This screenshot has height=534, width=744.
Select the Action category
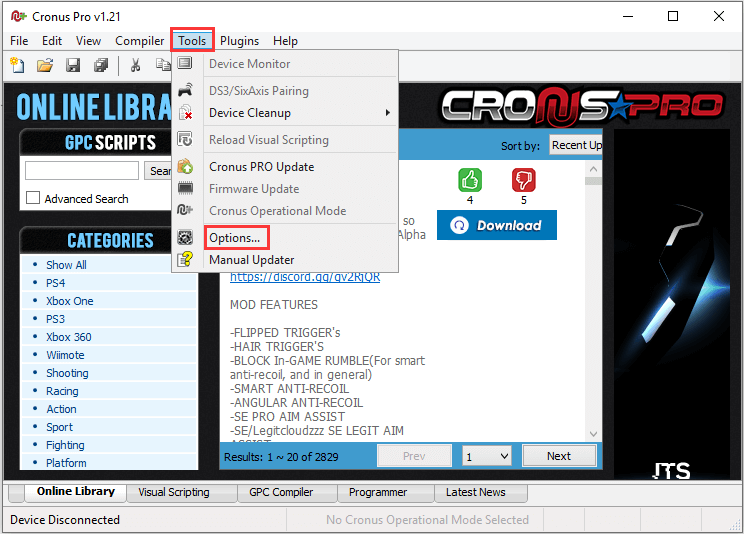(x=61, y=409)
